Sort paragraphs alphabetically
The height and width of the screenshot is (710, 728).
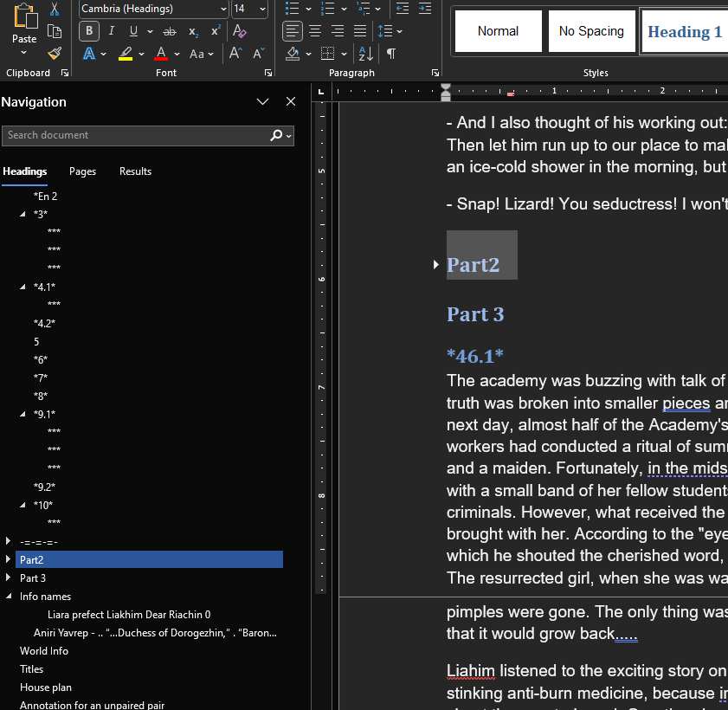pyautogui.click(x=365, y=54)
